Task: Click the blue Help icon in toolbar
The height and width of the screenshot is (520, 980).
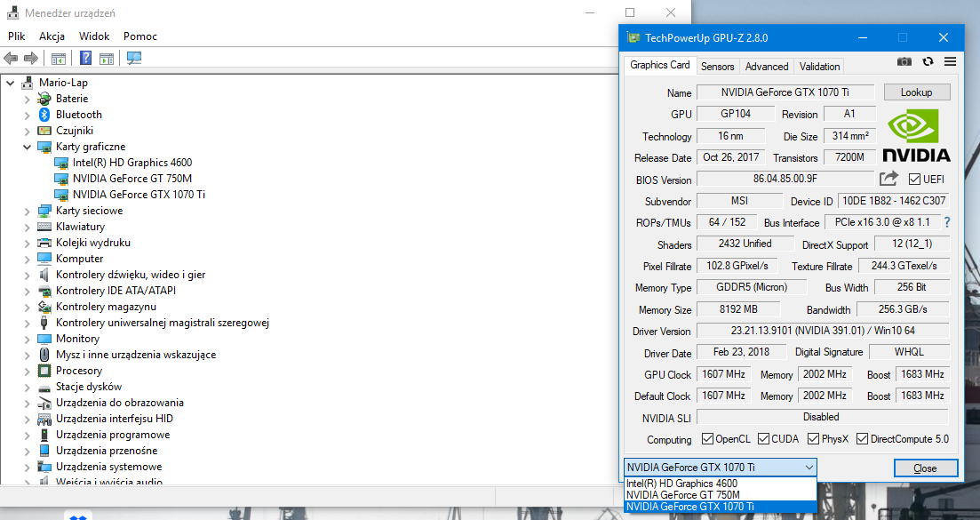Action: tap(86, 59)
